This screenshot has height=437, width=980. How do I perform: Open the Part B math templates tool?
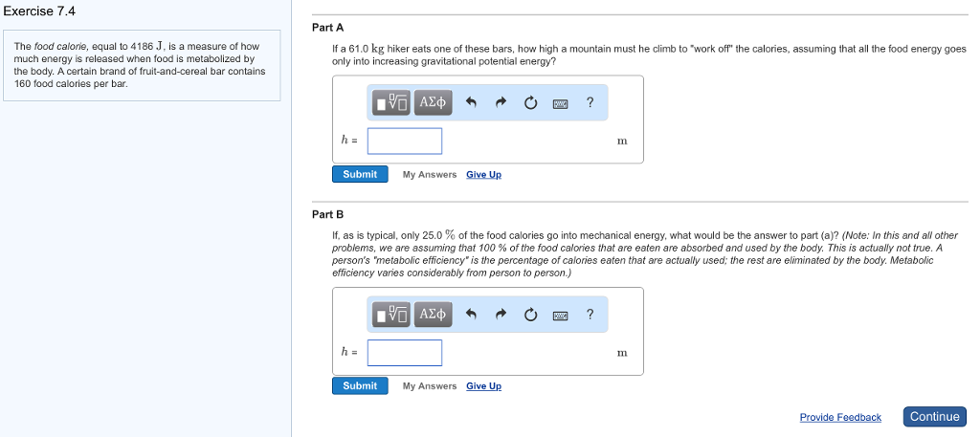(x=392, y=314)
